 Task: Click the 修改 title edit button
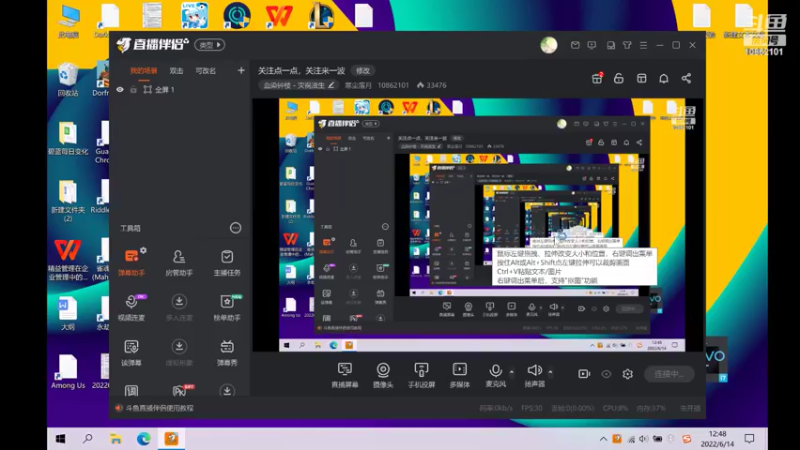(363, 70)
